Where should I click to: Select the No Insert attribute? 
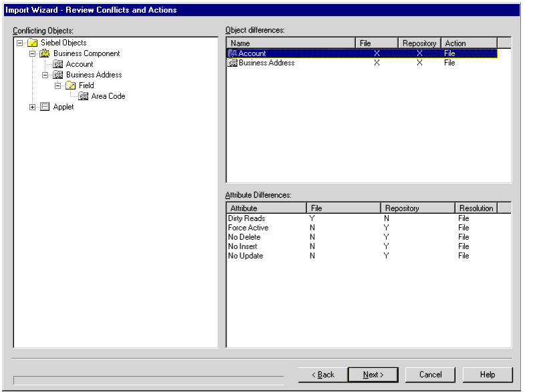tap(242, 246)
